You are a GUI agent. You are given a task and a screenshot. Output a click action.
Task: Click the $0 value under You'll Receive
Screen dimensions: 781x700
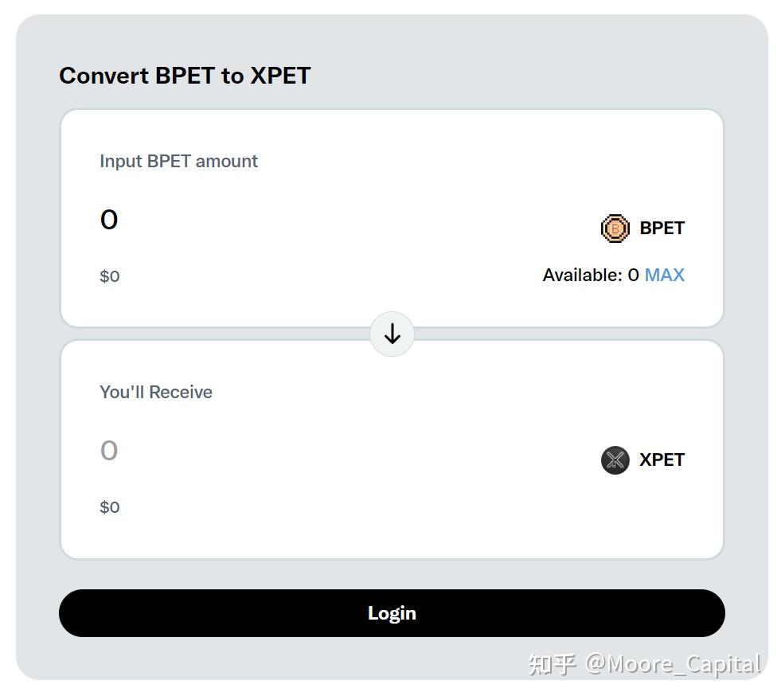tap(109, 506)
